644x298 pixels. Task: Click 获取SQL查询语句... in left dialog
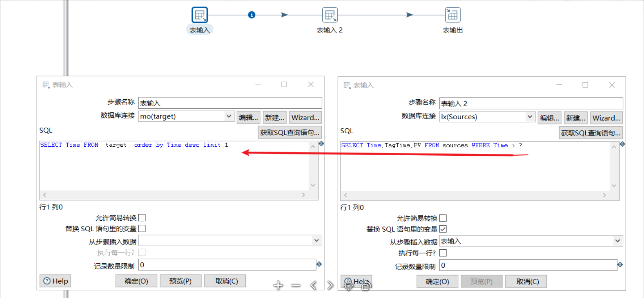(290, 133)
